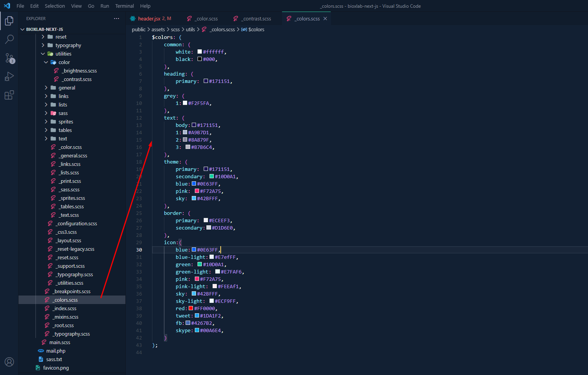This screenshot has height=375, width=588.
Task: Open the Explorer view in activity bar
Action: [9, 21]
